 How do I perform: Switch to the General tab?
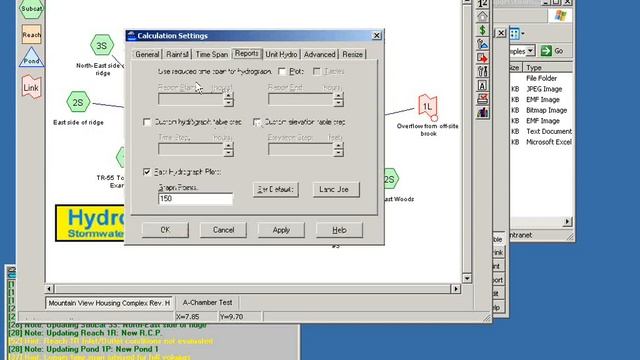(147, 54)
